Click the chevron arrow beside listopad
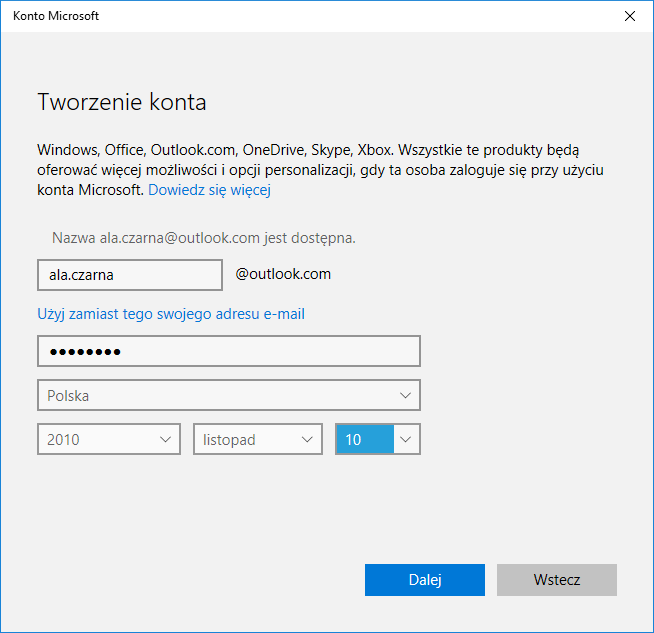This screenshot has width=654, height=633. tap(307, 439)
